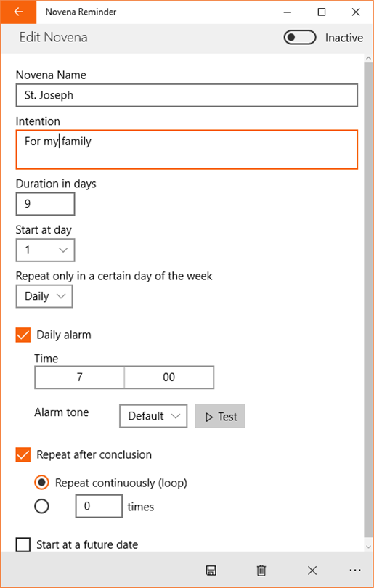Image resolution: width=374 pixels, height=588 pixels.
Task: Cancel editing with the X icon in bottom bar
Action: point(312,571)
